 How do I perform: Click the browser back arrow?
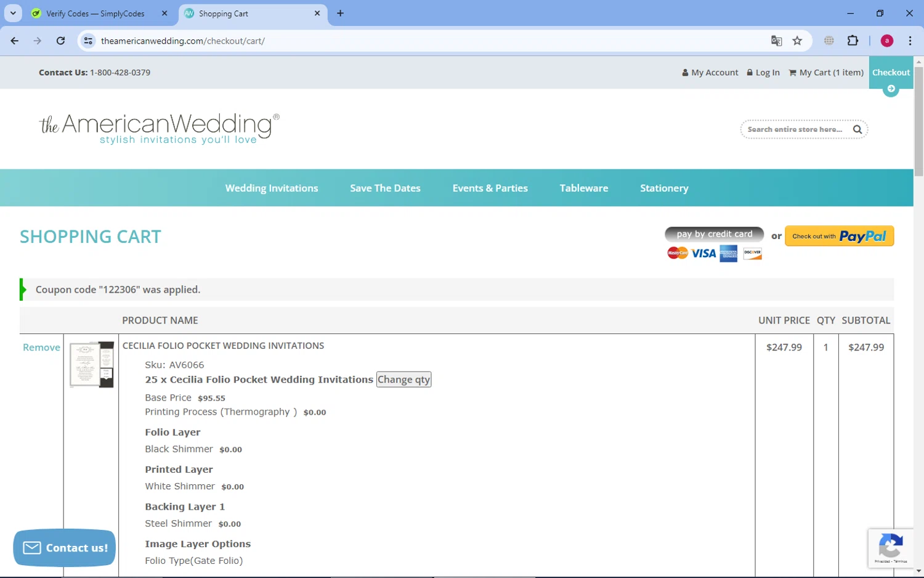click(15, 41)
